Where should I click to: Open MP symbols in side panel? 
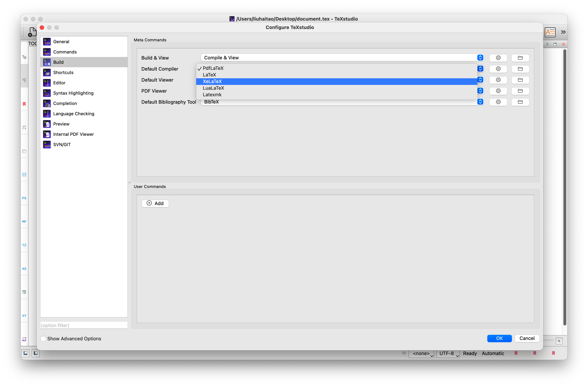(24, 222)
